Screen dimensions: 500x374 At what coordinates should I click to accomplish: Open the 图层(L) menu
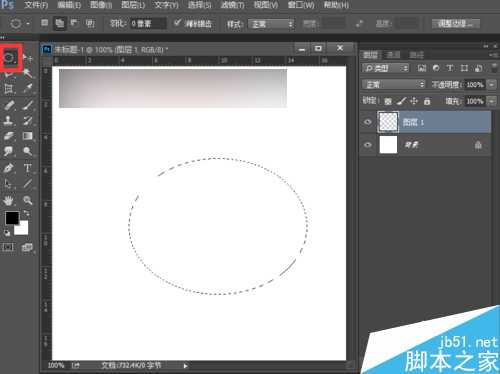[x=133, y=5]
